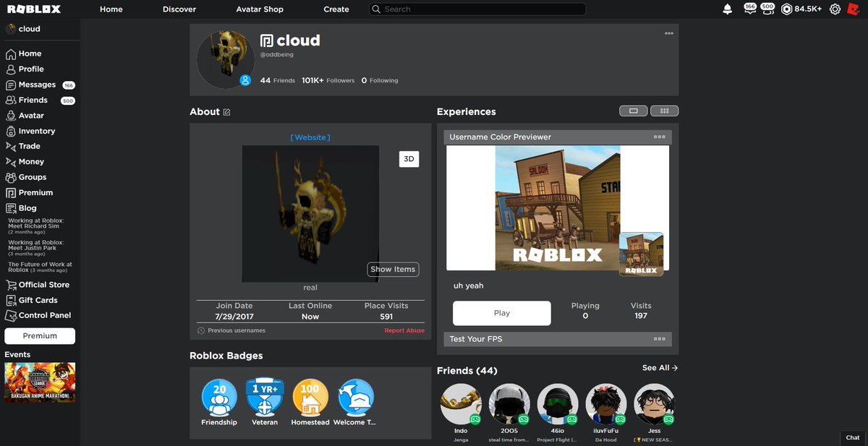Open friend 2OO5's avatar
Image resolution: width=868 pixels, height=446 pixels.
(509, 404)
